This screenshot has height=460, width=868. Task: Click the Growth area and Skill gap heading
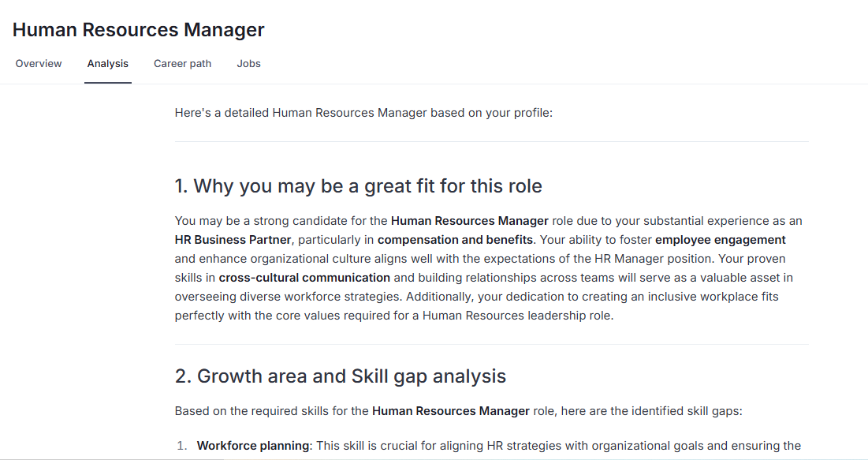340,376
